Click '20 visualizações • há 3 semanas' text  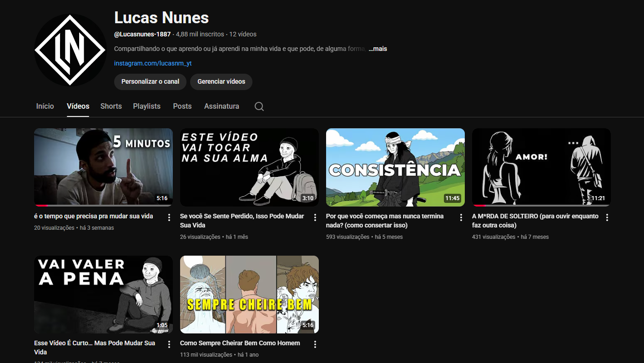(74, 228)
